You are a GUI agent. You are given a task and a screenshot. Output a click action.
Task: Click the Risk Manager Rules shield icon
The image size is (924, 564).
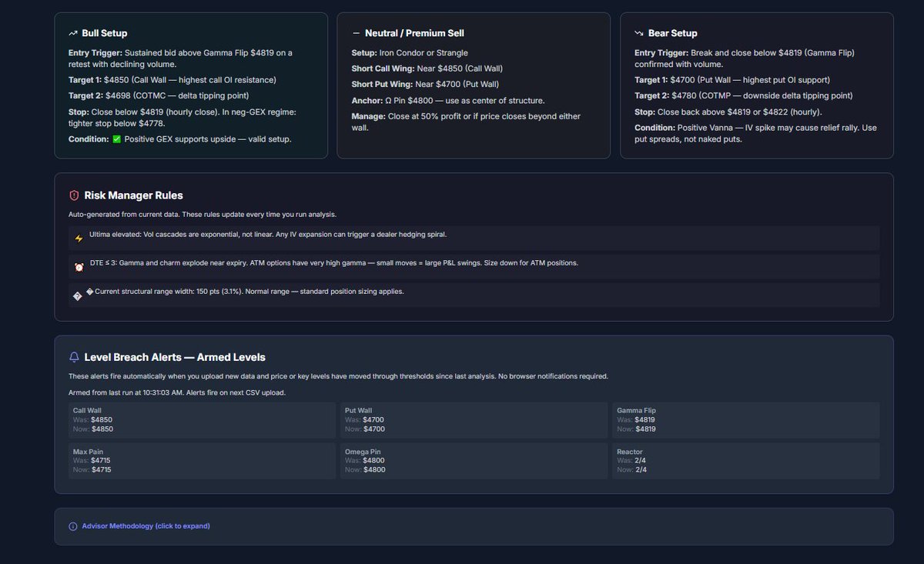click(x=75, y=195)
